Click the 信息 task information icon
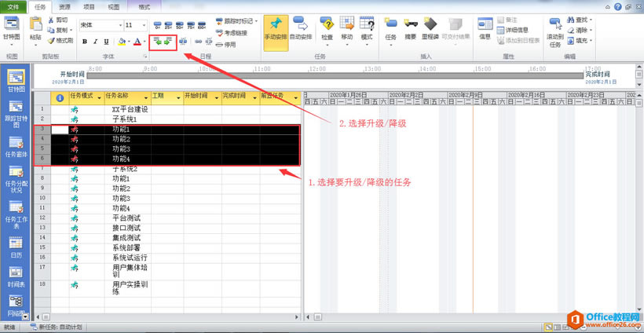 tap(485, 29)
